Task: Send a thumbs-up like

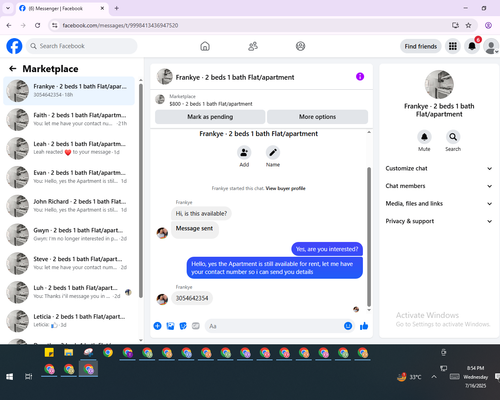Action: coord(364,326)
